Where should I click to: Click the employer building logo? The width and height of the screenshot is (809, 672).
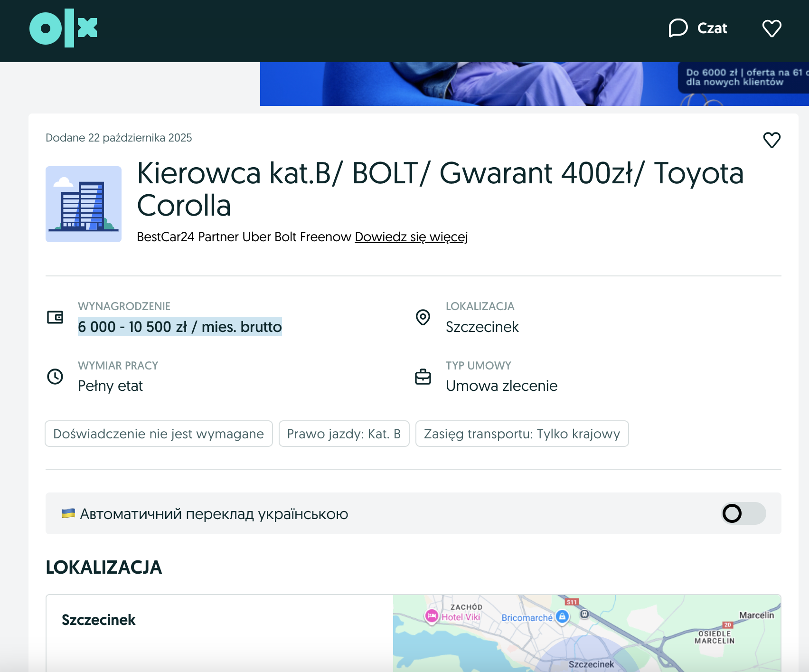(84, 204)
